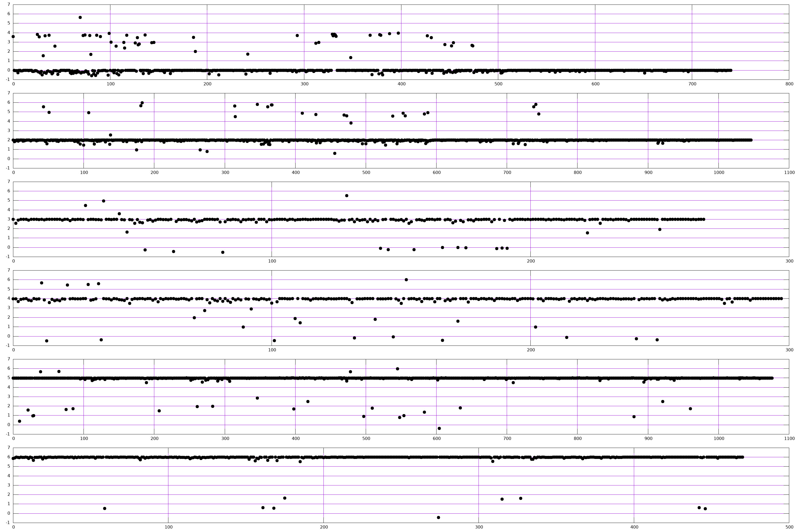The width and height of the screenshot is (798, 532).
Task: Click the highest data point in the top plot
Action: pos(80,17)
